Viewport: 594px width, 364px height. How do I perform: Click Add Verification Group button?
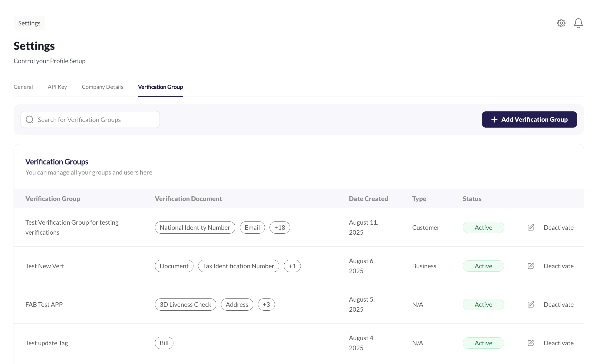tap(530, 119)
